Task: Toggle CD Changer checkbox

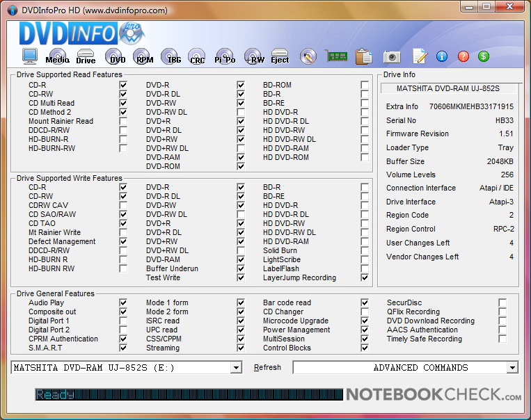Action: pos(365,312)
